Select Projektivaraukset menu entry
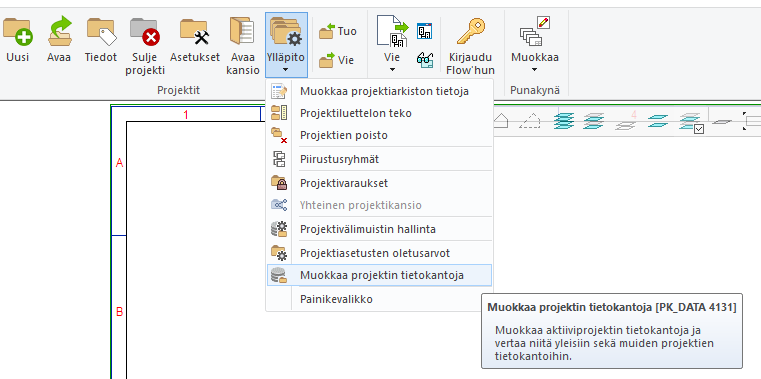Image resolution: width=761 pixels, height=379 pixels. click(x=379, y=183)
